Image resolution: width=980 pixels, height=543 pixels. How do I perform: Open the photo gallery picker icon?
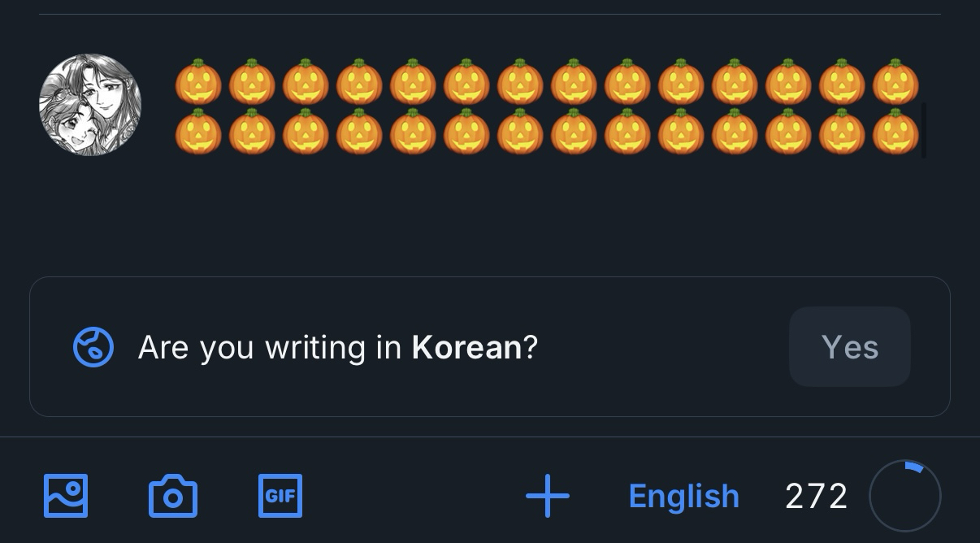coord(66,496)
